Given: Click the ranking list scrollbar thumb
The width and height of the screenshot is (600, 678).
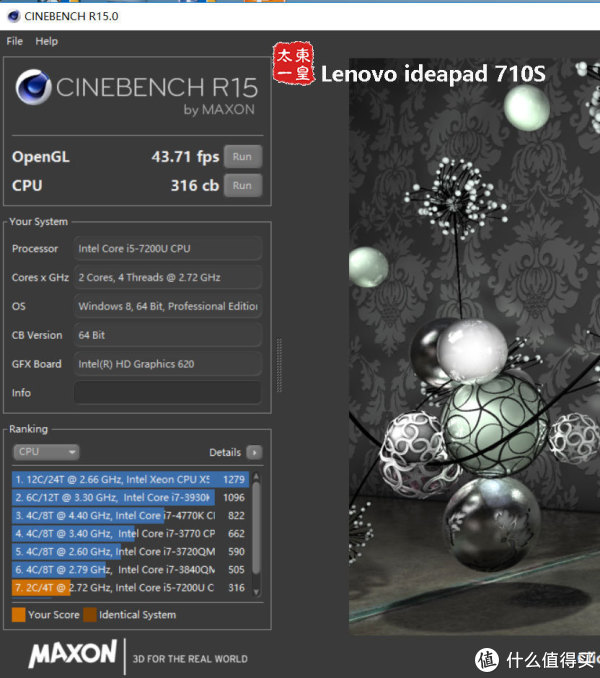Looking at the screenshot, I should [256, 528].
